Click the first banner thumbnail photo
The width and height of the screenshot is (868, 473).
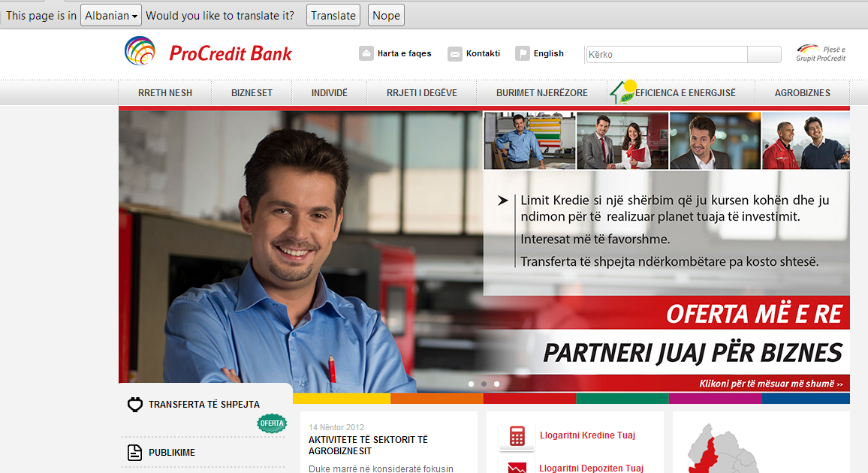tap(529, 140)
